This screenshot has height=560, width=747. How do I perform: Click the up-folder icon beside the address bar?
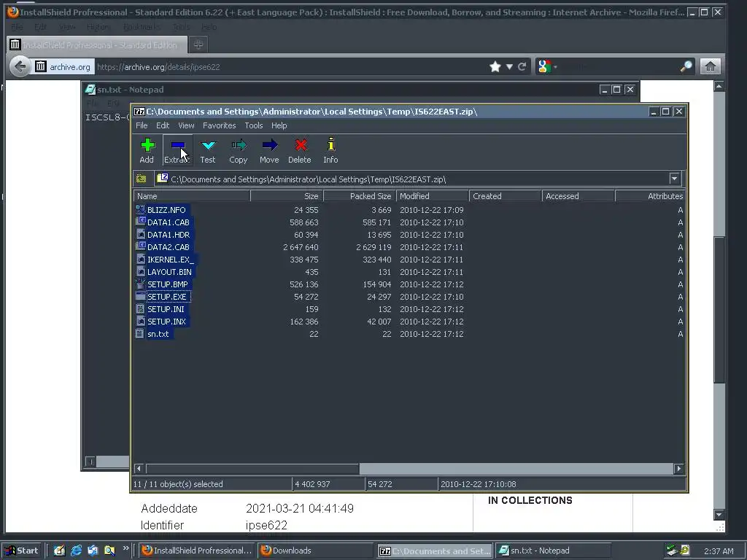point(141,179)
